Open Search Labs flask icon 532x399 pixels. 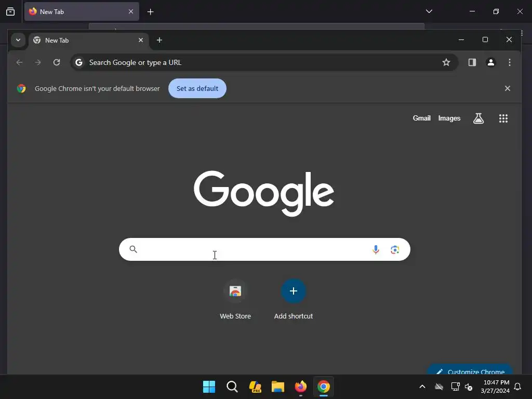pyautogui.click(x=478, y=118)
